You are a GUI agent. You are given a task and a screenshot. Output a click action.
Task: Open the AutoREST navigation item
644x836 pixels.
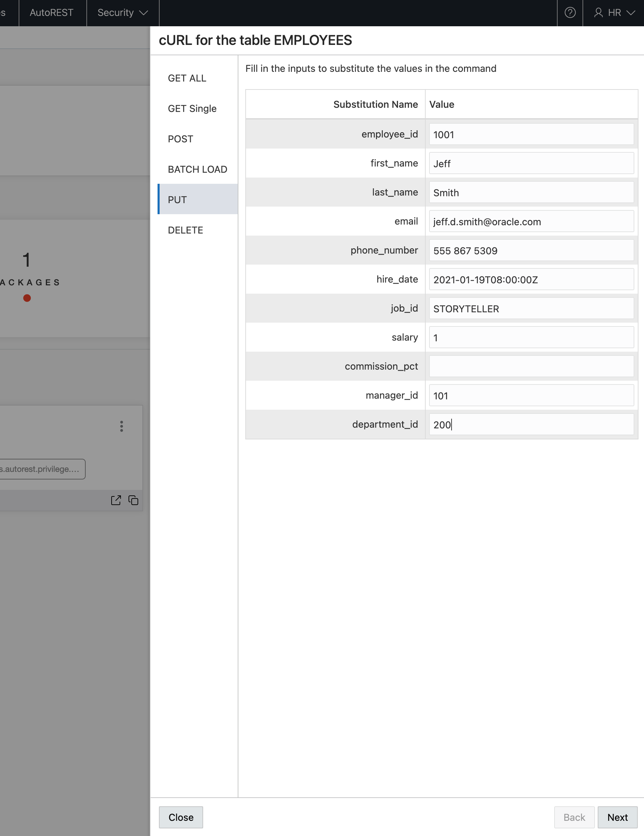[x=52, y=13]
